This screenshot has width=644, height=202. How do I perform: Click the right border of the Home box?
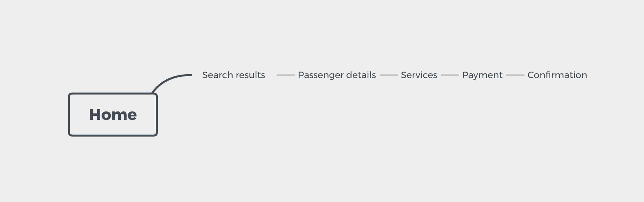point(157,115)
